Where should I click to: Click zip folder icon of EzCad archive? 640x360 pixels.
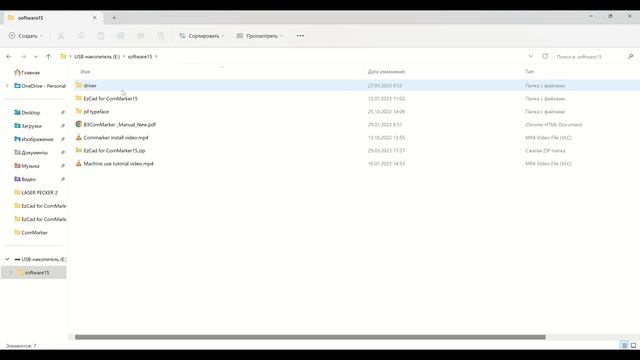[x=79, y=150]
